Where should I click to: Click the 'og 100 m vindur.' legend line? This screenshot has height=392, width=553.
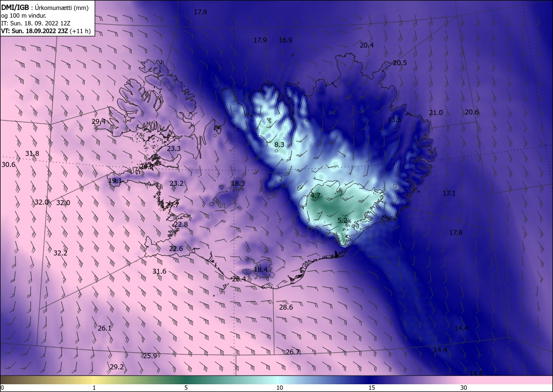click(24, 15)
